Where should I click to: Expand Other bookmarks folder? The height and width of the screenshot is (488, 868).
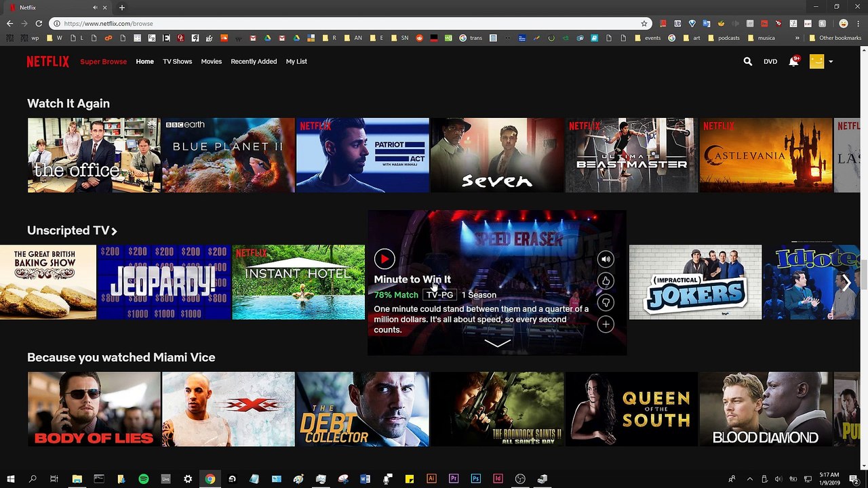pos(835,38)
